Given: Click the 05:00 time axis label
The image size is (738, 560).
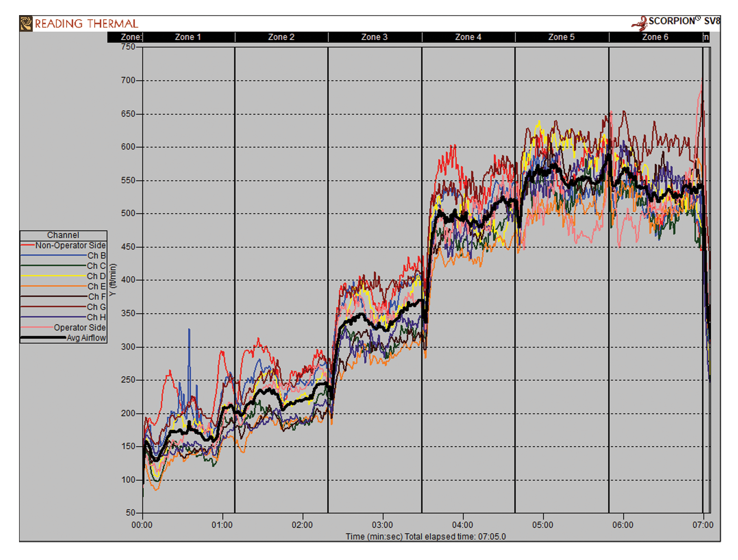Looking at the screenshot, I should pos(542,525).
